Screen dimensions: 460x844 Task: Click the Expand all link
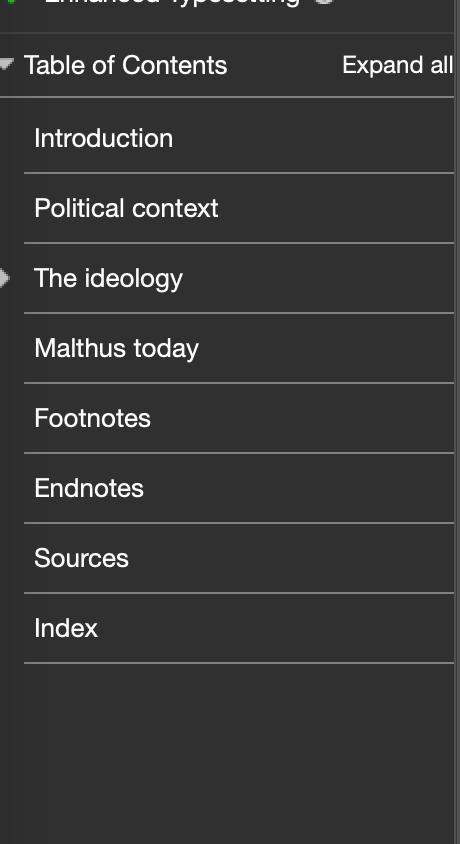point(397,65)
